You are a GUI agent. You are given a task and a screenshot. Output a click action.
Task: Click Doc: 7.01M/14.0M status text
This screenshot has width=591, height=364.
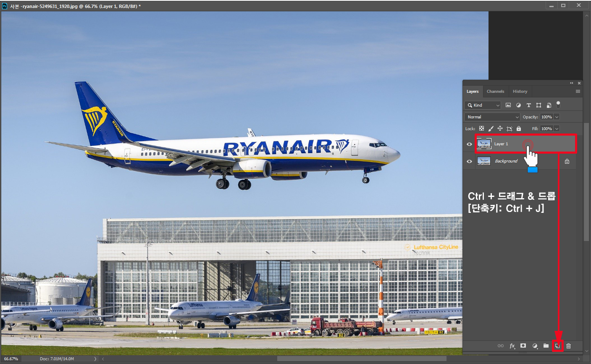[57, 359]
